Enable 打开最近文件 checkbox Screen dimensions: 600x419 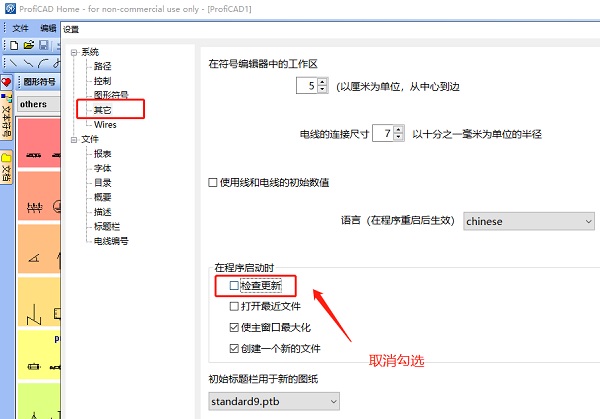(235, 307)
